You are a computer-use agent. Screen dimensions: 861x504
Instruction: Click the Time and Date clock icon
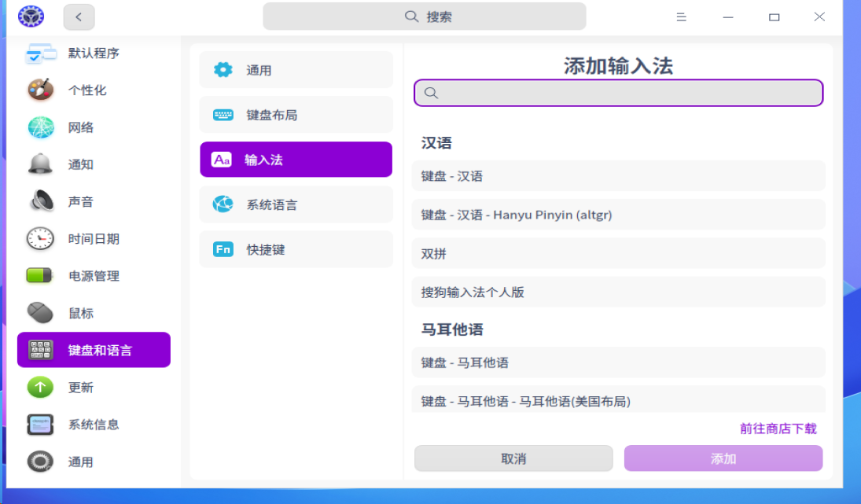coord(41,239)
